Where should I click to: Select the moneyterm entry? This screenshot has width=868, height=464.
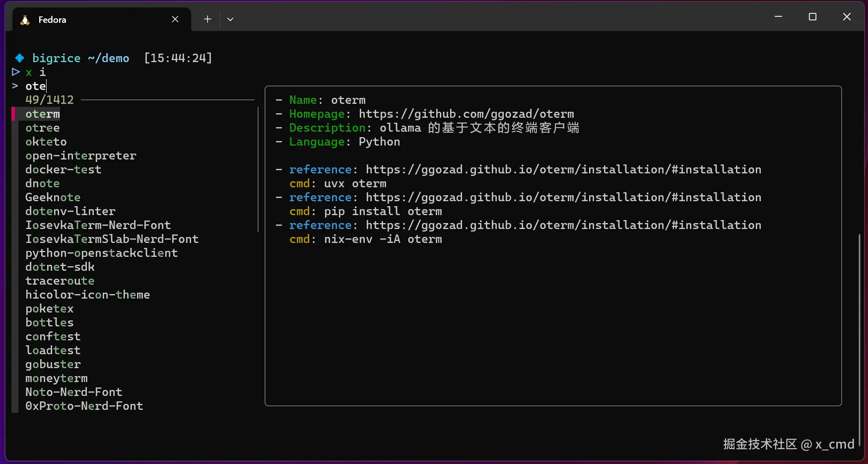pyautogui.click(x=57, y=378)
